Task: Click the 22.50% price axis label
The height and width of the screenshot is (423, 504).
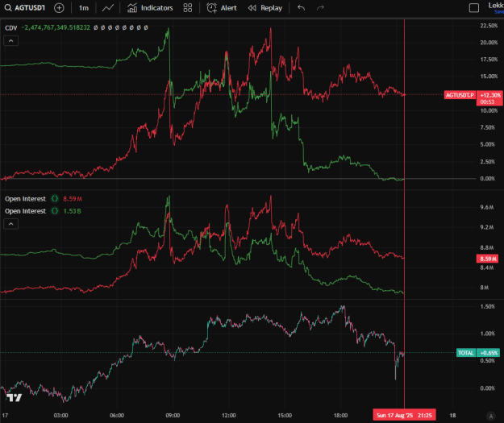Action: pyautogui.click(x=489, y=26)
